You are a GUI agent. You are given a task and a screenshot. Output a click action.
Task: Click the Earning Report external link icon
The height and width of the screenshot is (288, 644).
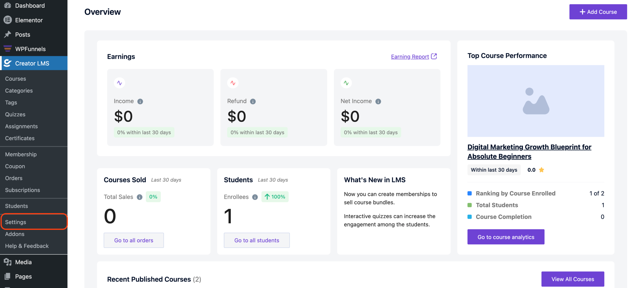[434, 56]
